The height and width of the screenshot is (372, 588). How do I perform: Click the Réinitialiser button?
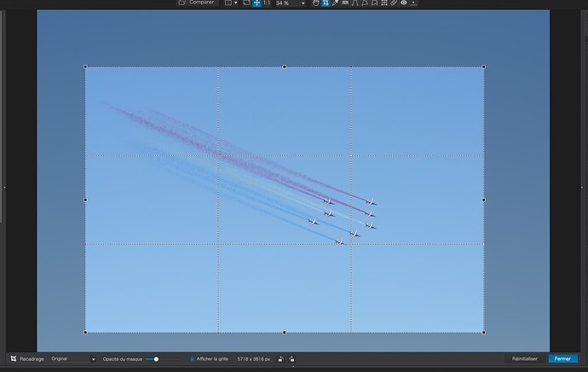pos(525,359)
